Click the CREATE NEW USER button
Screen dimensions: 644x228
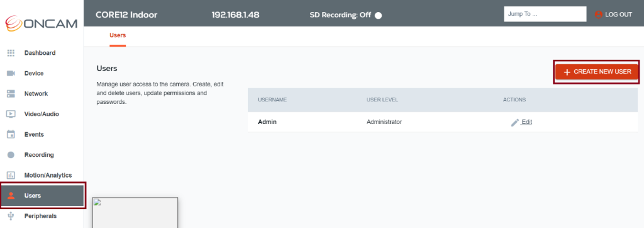(597, 72)
